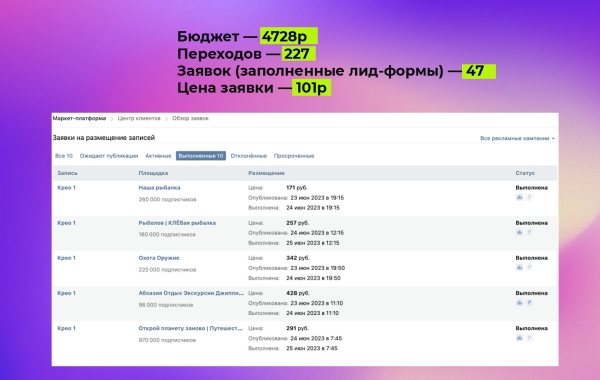Click 260 000 подписчиков text
This screenshot has width=600, height=380.
tap(167, 199)
